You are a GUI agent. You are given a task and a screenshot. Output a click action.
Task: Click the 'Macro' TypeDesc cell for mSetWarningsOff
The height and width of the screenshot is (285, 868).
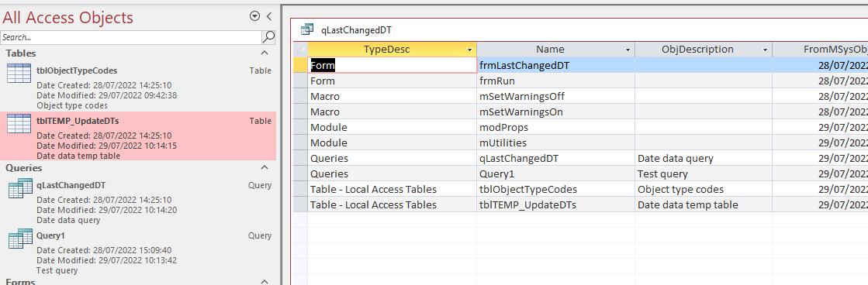[x=392, y=96]
